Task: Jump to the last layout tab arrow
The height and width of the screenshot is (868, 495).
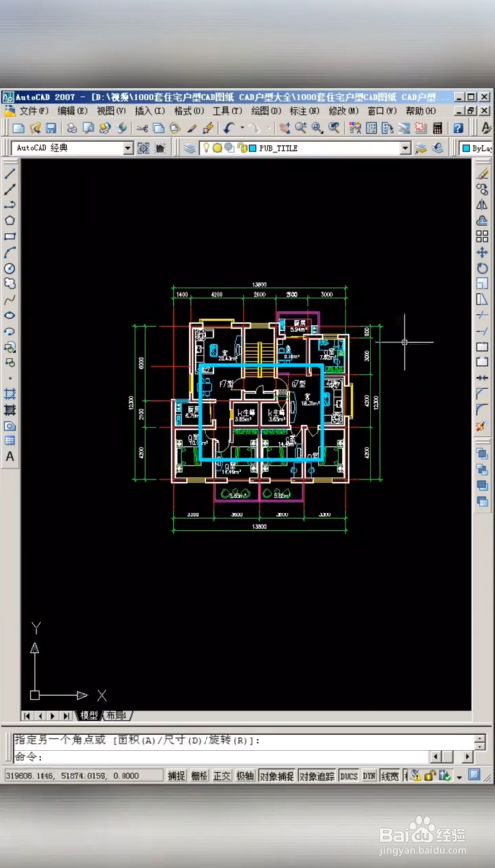Action: (66, 716)
